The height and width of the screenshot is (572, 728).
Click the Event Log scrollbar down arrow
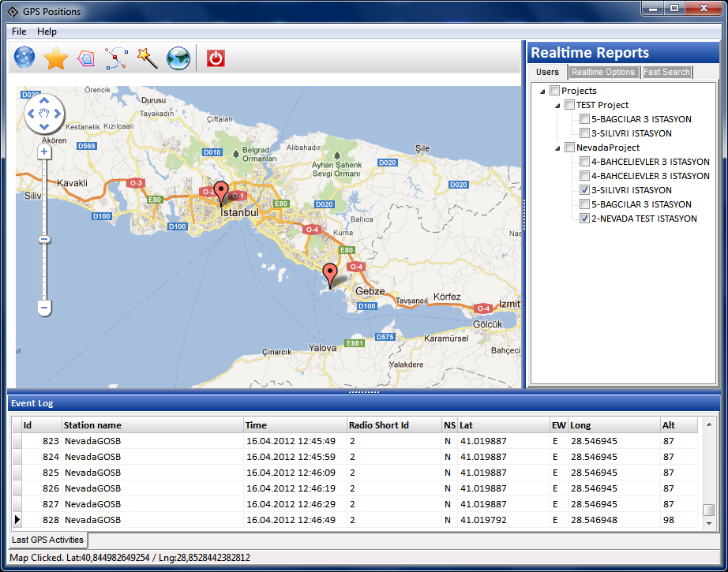tap(709, 523)
